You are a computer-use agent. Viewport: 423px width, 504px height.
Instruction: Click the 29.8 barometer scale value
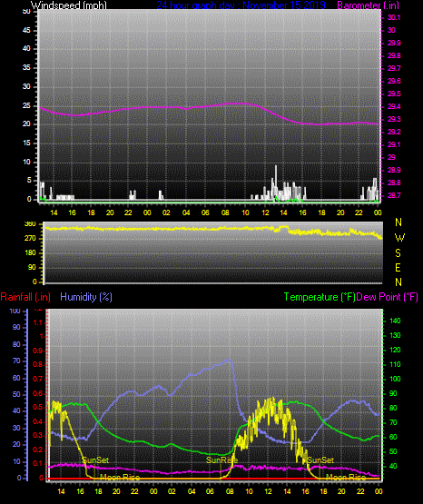[x=394, y=55]
